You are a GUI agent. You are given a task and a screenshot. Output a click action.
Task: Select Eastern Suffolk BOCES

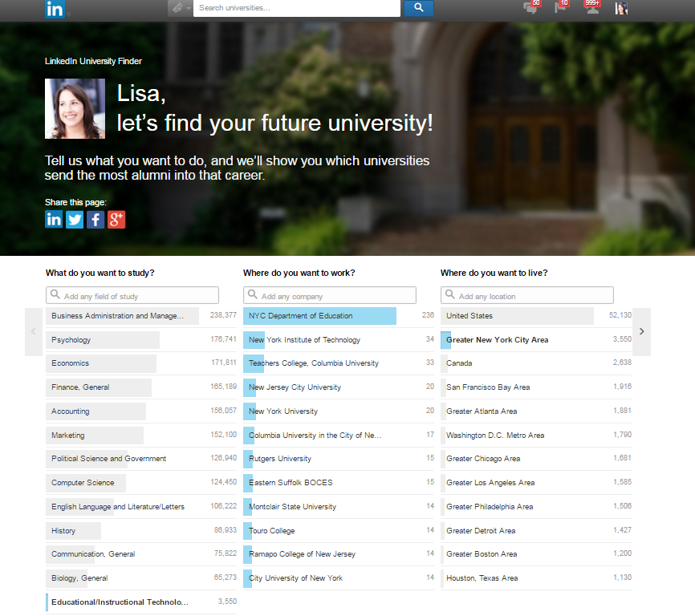point(339,483)
